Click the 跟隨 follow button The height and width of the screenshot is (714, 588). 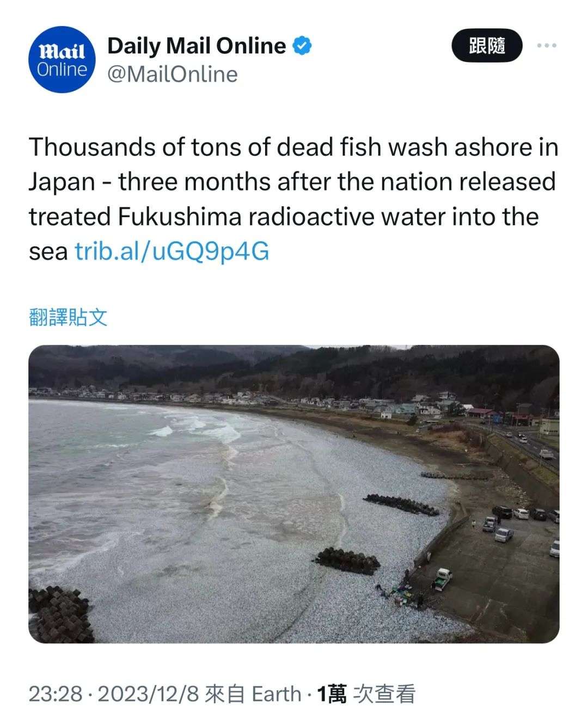coord(487,46)
